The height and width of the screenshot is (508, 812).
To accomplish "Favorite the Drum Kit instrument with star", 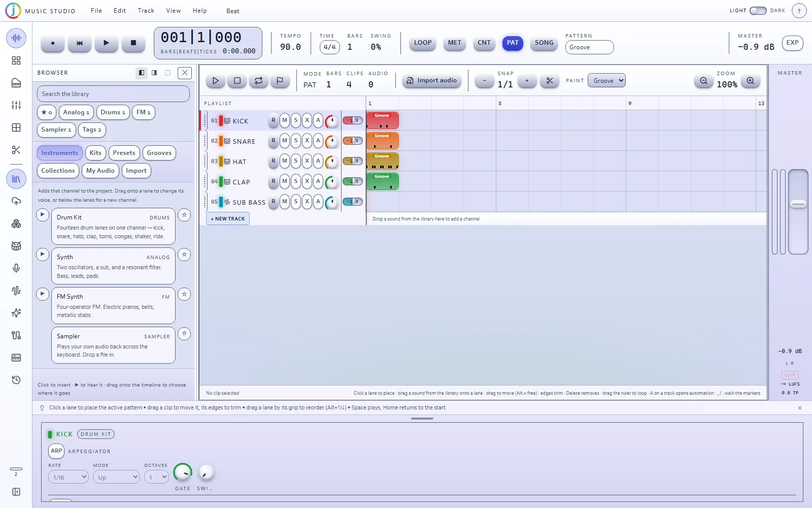I will pos(184,215).
